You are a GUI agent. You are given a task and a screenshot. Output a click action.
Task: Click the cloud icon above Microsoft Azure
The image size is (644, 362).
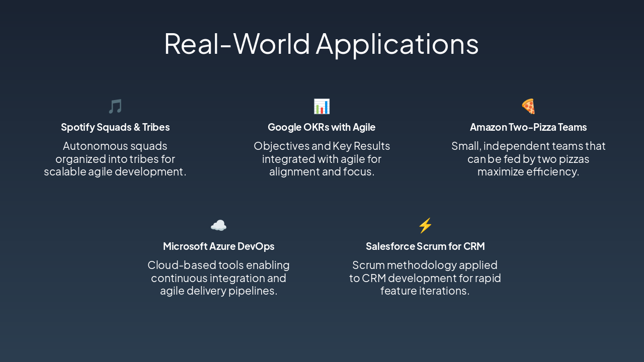(x=218, y=225)
